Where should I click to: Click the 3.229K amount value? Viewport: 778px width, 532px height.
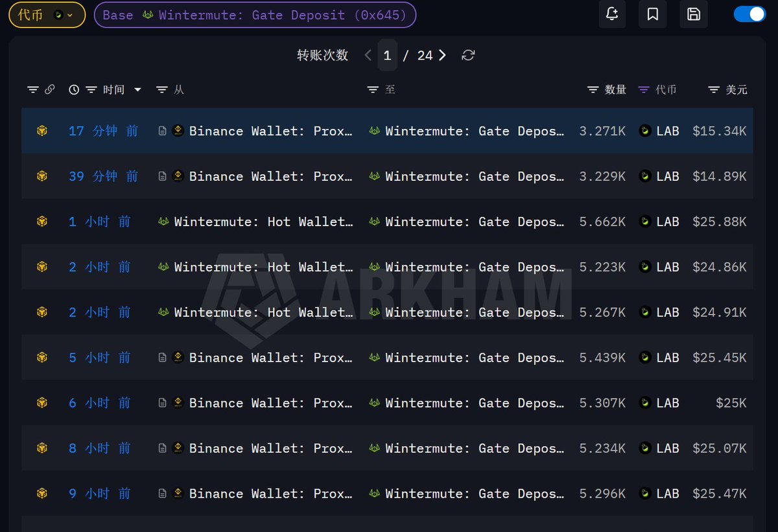tap(602, 176)
